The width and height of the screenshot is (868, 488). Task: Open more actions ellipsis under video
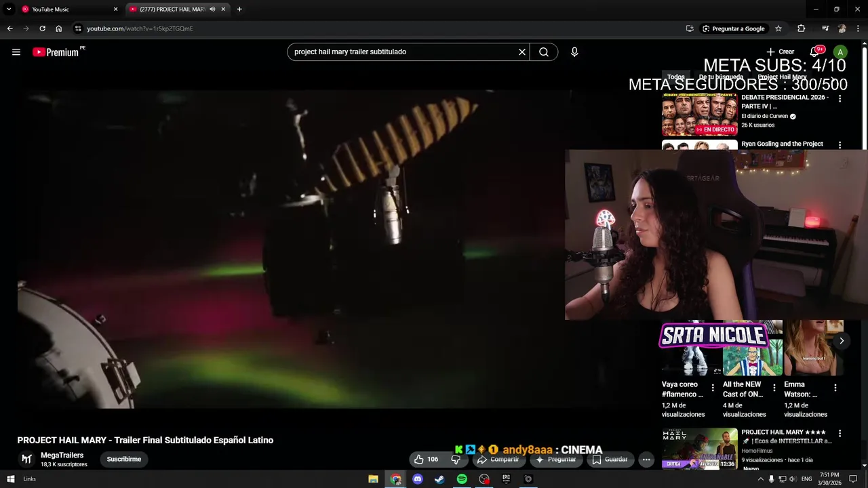[646, 459]
